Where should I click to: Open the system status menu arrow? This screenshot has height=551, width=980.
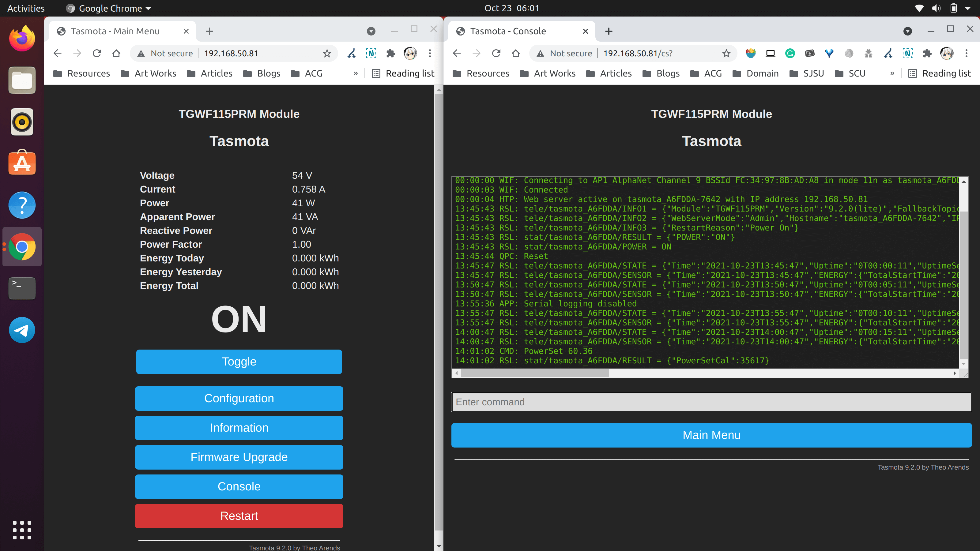968,8
